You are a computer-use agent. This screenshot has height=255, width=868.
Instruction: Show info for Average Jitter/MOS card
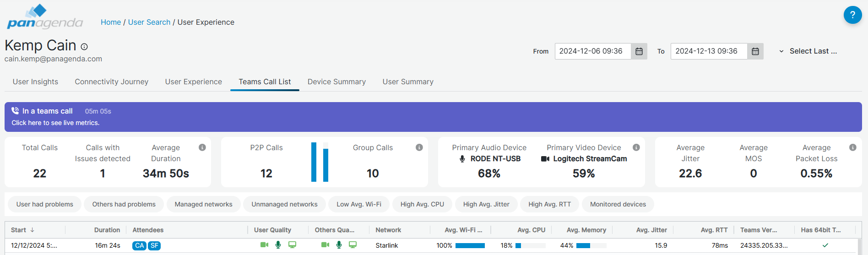pos(852,147)
